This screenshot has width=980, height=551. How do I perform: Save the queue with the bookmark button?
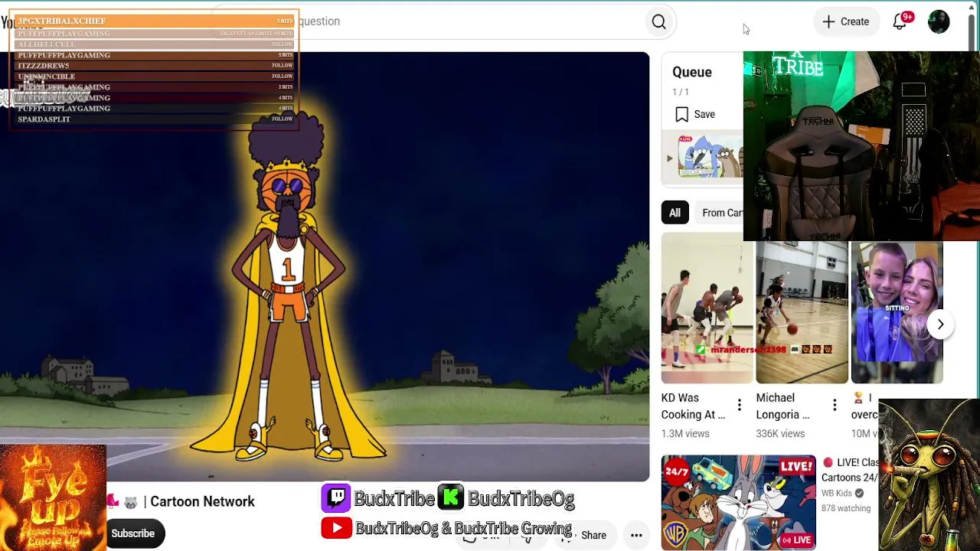695,114
